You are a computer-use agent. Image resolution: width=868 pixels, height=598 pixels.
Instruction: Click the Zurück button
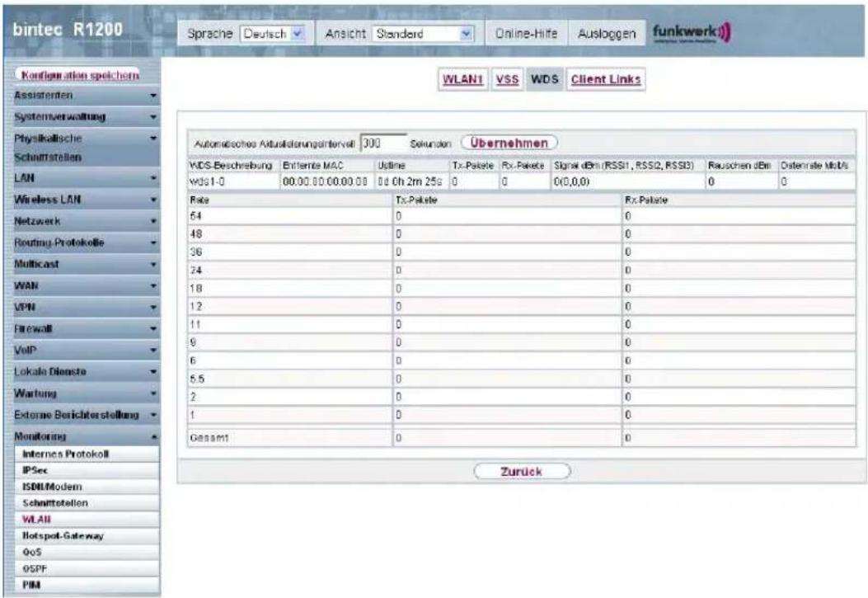(x=522, y=472)
